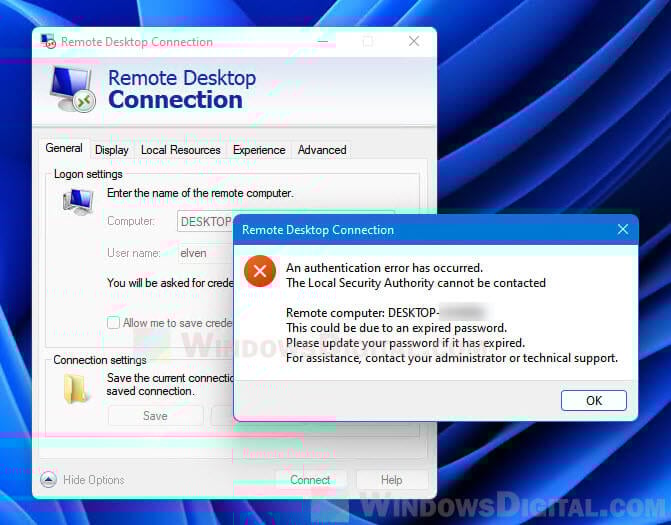Open the Advanced tab
671x525 pixels.
[x=322, y=150]
